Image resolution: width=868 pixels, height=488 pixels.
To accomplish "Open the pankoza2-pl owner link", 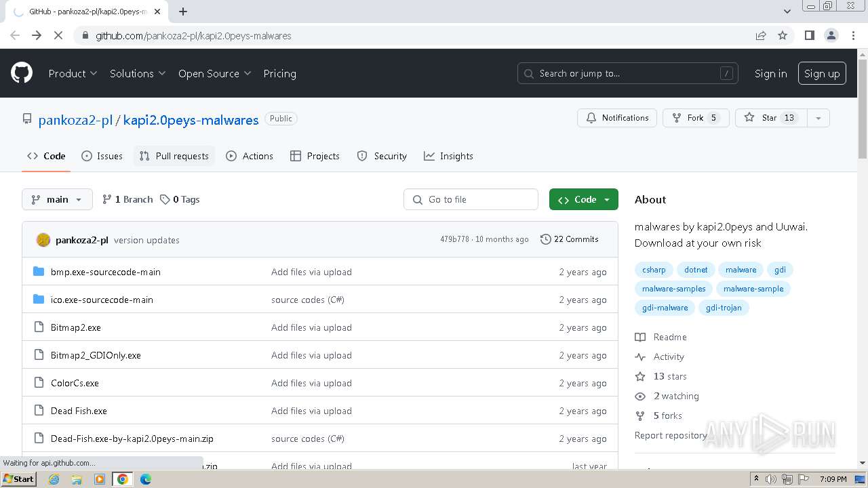I will tap(75, 120).
